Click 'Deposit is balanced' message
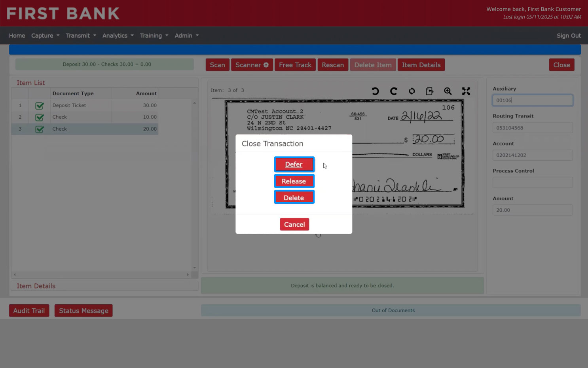The image size is (588, 368). pyautogui.click(x=342, y=286)
